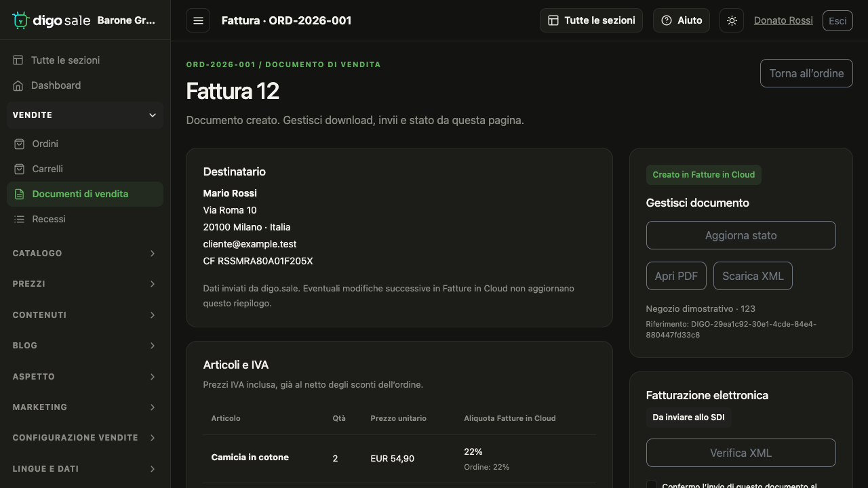Expand the LINGUE E DATI section
Viewport: 868px width, 488px height.
click(85, 469)
